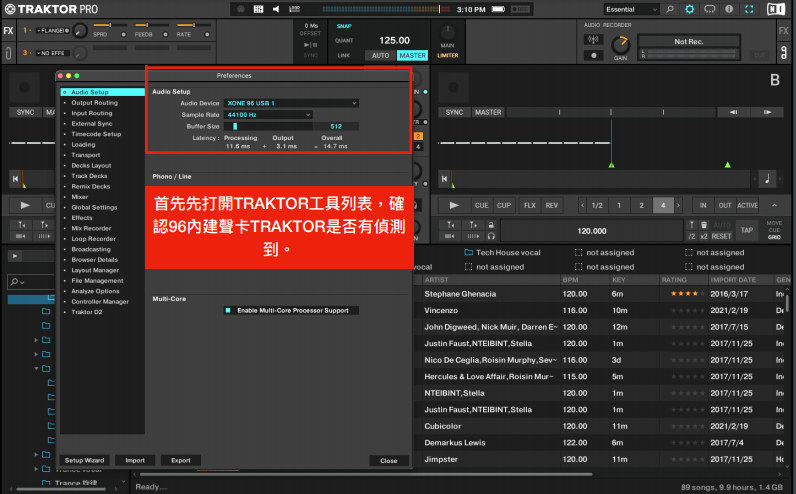Click the Native Instruments NI logo
Image resolution: width=796 pixels, height=494 pixels.
coord(776,9)
